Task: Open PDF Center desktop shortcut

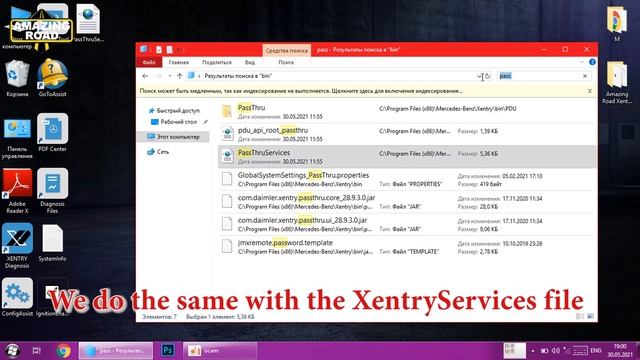Action: coord(52,133)
